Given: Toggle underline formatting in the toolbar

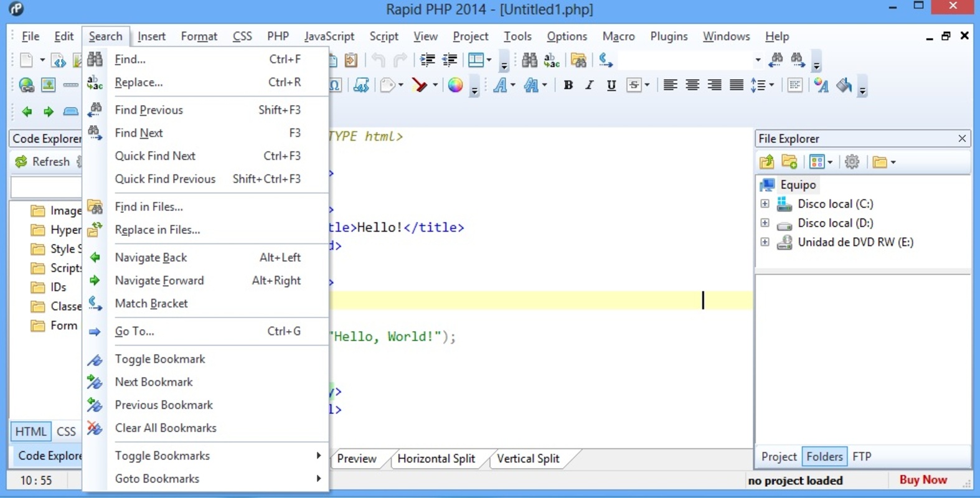Looking at the screenshot, I should 611,85.
